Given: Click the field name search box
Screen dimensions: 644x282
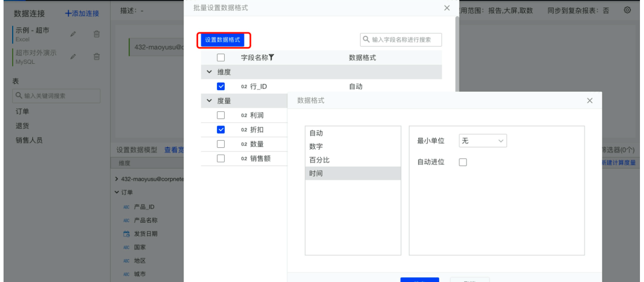Looking at the screenshot, I should (401, 40).
